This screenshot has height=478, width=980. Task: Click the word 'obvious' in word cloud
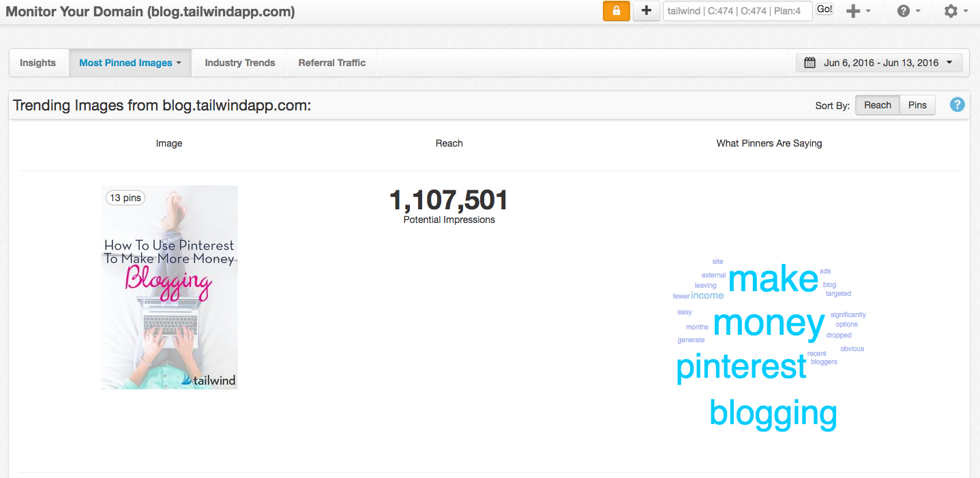pyautogui.click(x=852, y=349)
